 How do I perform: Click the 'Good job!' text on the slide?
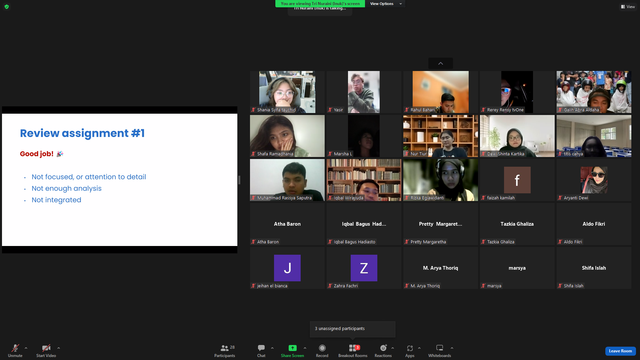pos(37,154)
